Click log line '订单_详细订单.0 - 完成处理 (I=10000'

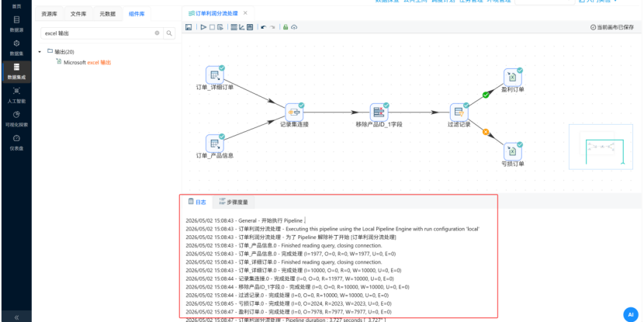coord(293,270)
